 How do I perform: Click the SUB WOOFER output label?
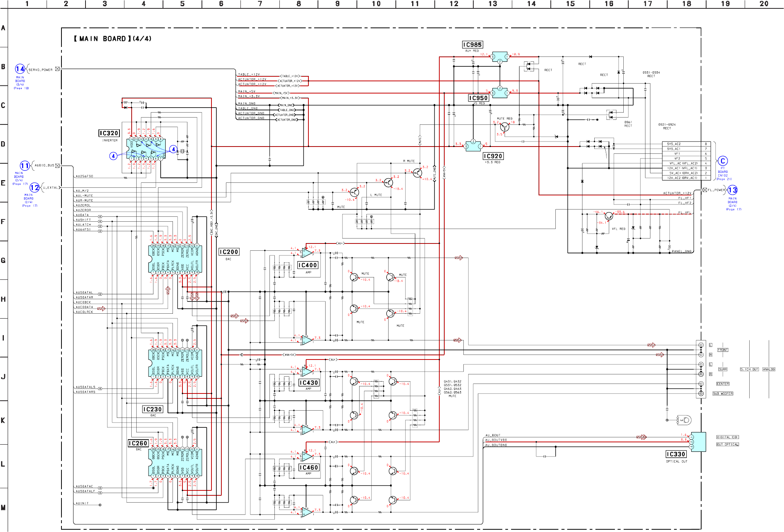click(x=723, y=393)
